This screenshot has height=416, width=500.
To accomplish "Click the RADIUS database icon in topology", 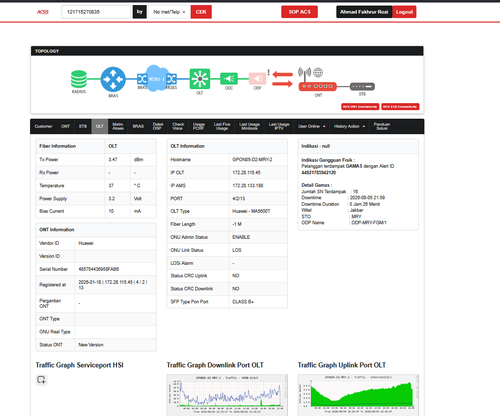I will click(x=79, y=79).
